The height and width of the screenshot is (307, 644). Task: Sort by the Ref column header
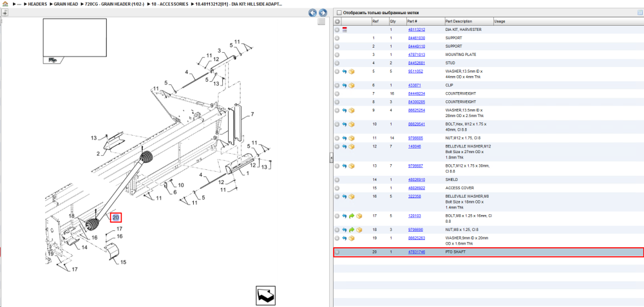point(375,21)
